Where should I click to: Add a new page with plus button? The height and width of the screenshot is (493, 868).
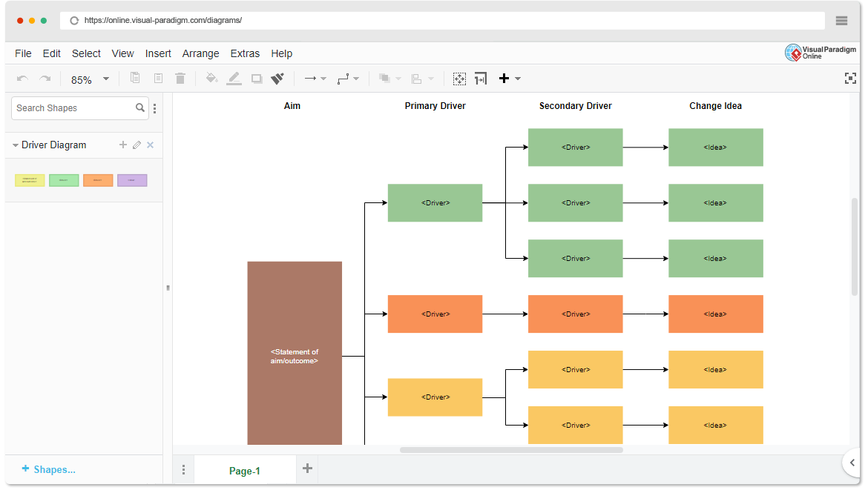308,469
